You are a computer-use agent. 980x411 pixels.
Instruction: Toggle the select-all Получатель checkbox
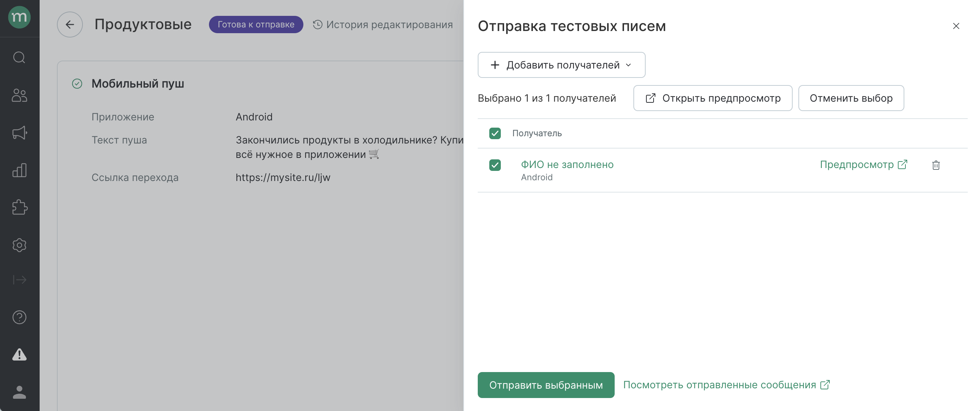point(495,133)
